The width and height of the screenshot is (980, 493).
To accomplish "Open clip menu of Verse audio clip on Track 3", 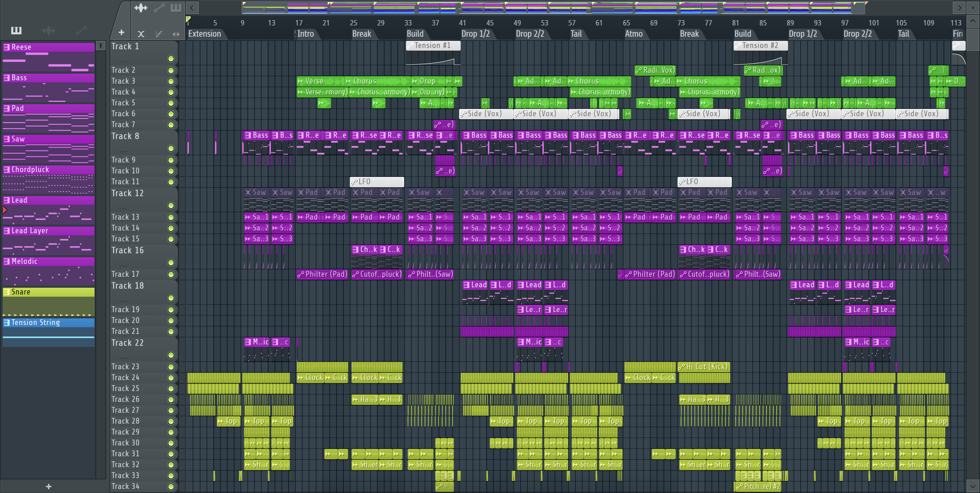I will [x=301, y=81].
